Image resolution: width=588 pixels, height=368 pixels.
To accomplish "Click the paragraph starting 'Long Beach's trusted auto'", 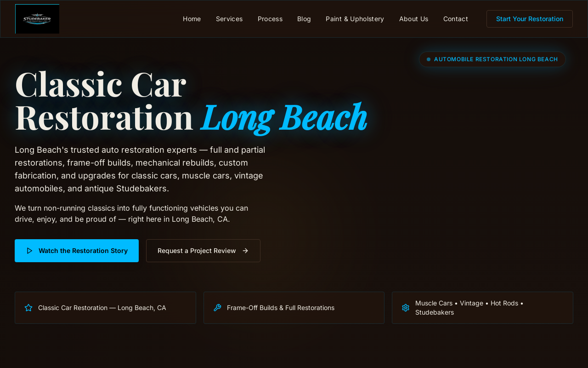I will [x=140, y=169].
